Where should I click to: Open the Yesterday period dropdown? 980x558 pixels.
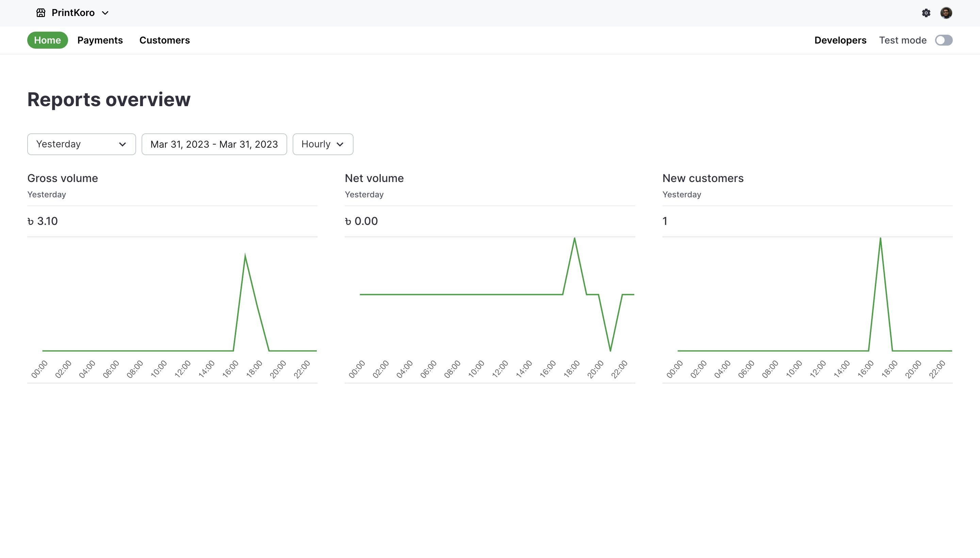pos(81,144)
